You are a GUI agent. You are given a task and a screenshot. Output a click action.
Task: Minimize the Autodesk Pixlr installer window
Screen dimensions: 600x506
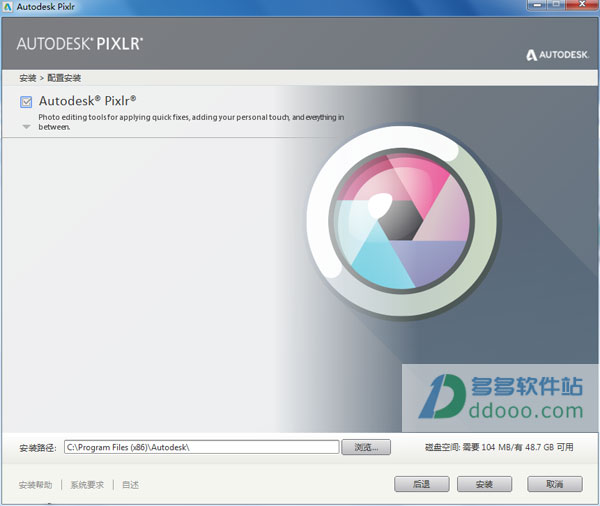point(538,5)
